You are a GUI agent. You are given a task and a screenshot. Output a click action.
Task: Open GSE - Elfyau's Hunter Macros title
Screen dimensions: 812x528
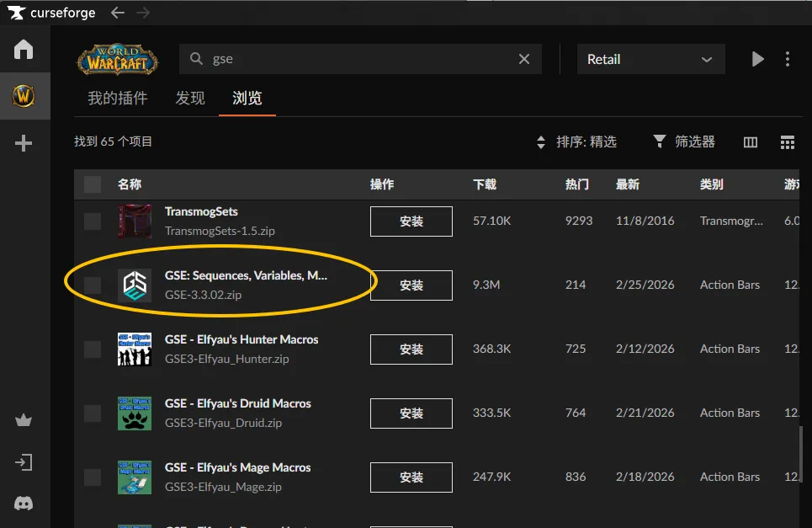tap(241, 339)
